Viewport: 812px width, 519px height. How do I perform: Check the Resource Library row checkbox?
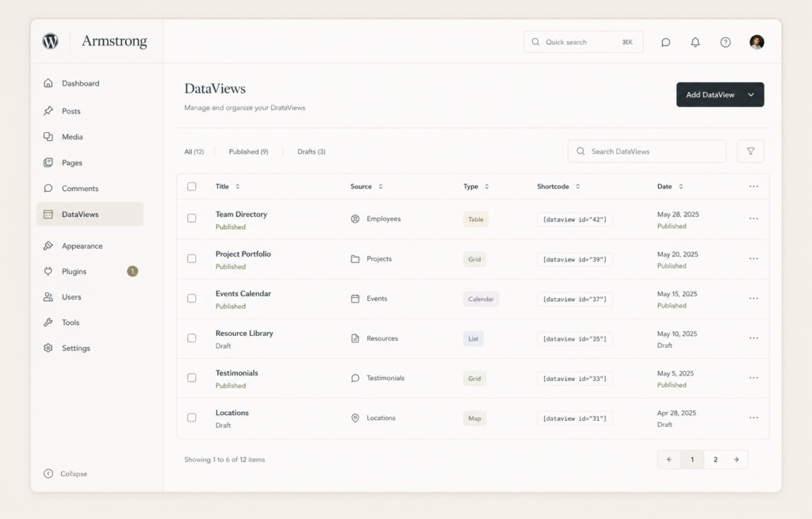point(192,338)
